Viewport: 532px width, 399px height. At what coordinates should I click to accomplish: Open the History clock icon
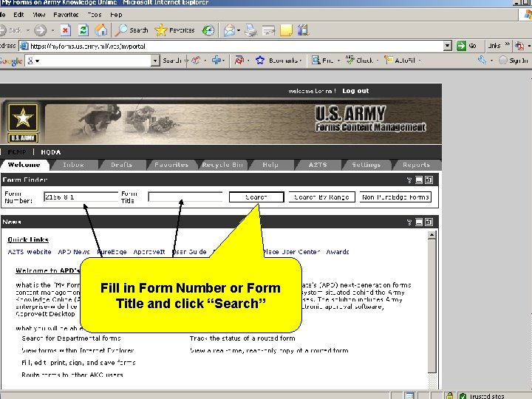pyautogui.click(x=208, y=30)
